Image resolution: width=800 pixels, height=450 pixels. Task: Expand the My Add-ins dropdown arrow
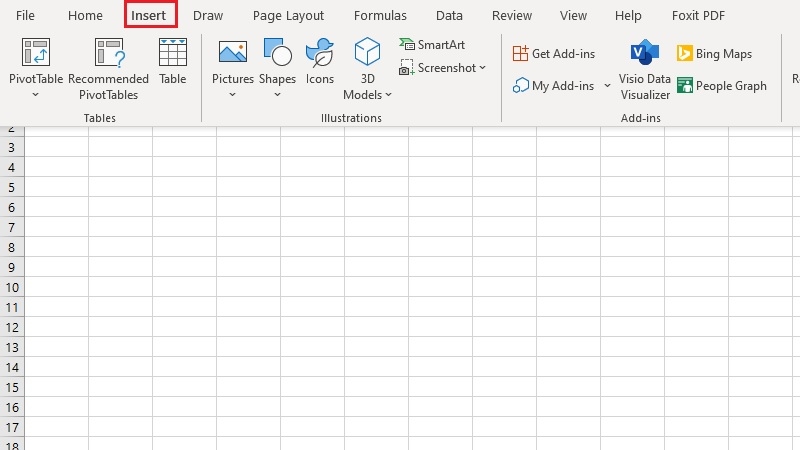click(x=607, y=85)
